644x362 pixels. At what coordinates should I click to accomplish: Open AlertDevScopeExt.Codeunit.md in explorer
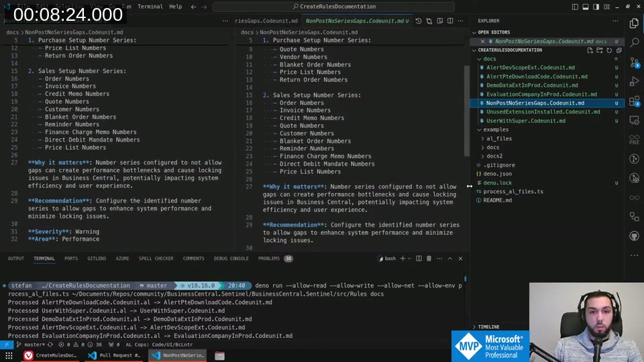click(x=530, y=68)
